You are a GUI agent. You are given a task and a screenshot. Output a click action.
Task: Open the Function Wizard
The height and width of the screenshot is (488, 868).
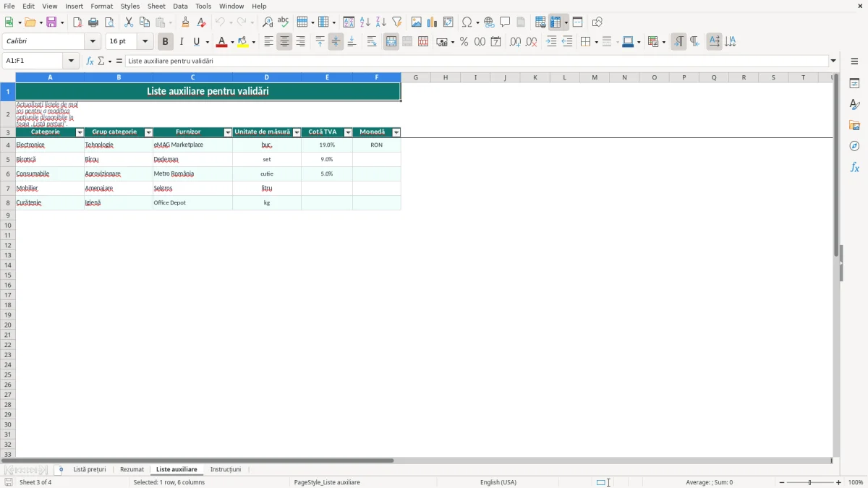[x=90, y=61]
